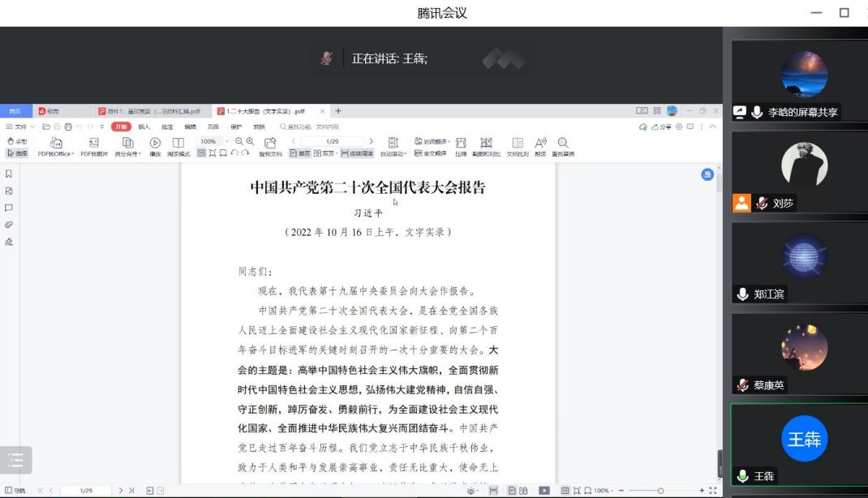Open 查找替换 find and replace
This screenshot has width=868, height=498.
[x=563, y=144]
